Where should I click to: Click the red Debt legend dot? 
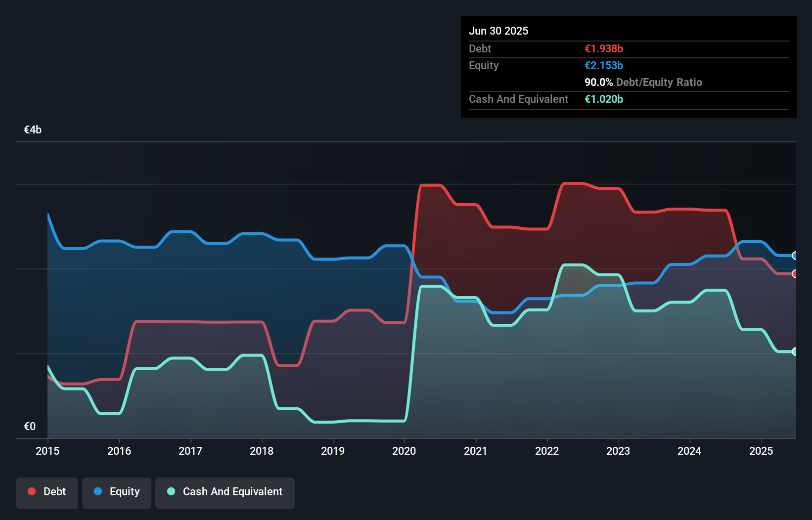[31, 491]
